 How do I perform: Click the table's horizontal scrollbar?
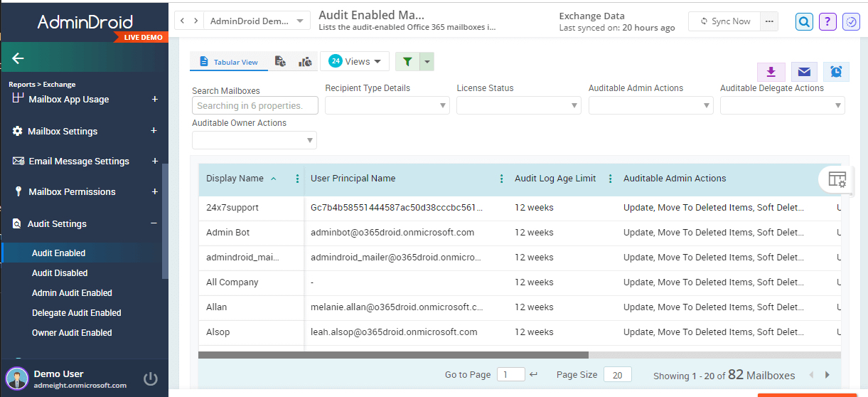(393, 354)
